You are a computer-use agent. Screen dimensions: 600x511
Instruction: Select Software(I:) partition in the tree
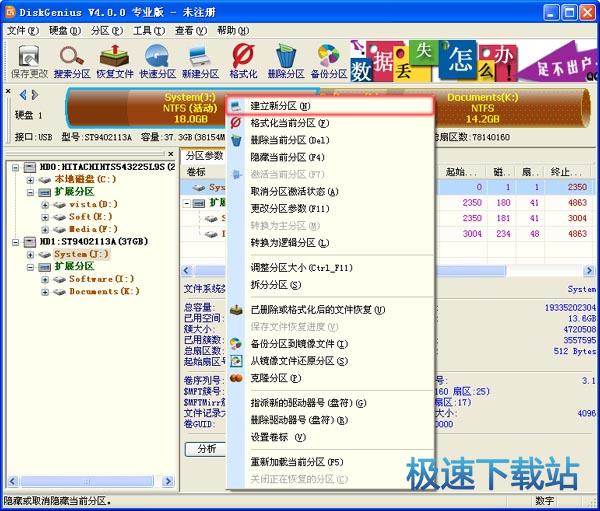point(102,279)
